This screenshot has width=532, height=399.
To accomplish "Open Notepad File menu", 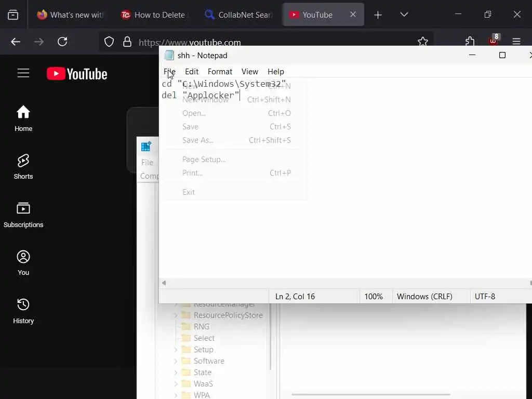I will (x=169, y=72).
